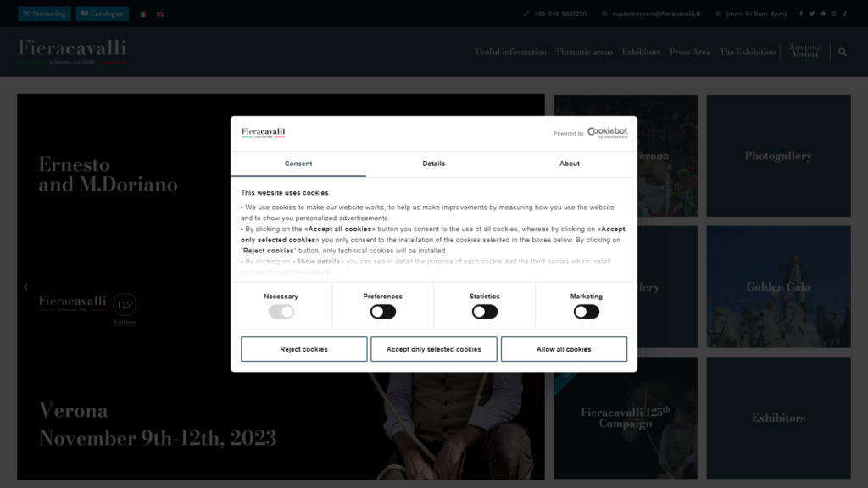Open the Exhibitors menu item
The width and height of the screenshot is (868, 488).
pyautogui.click(x=641, y=52)
